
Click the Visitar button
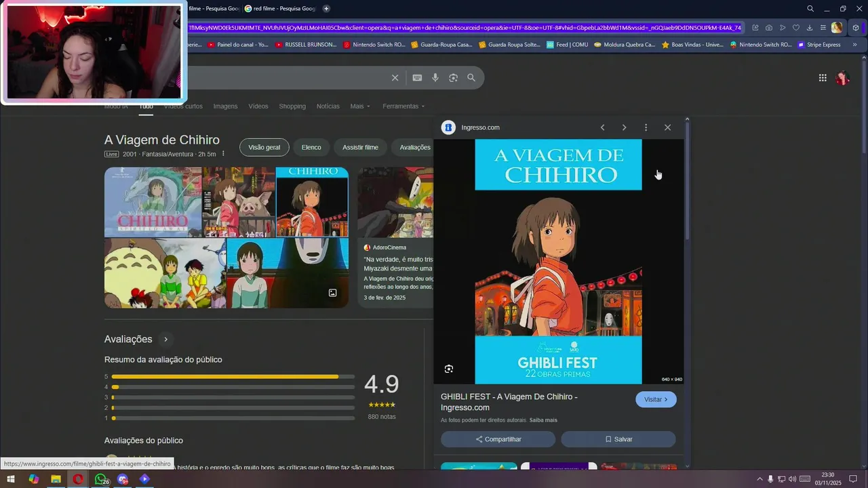pos(656,399)
